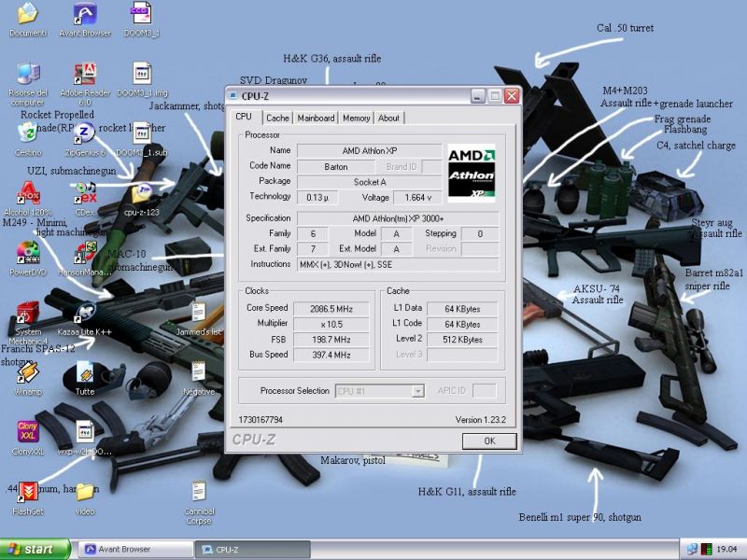The image size is (747, 560).
Task: Click the AMD Athlon XP logo
Action: [x=472, y=173]
